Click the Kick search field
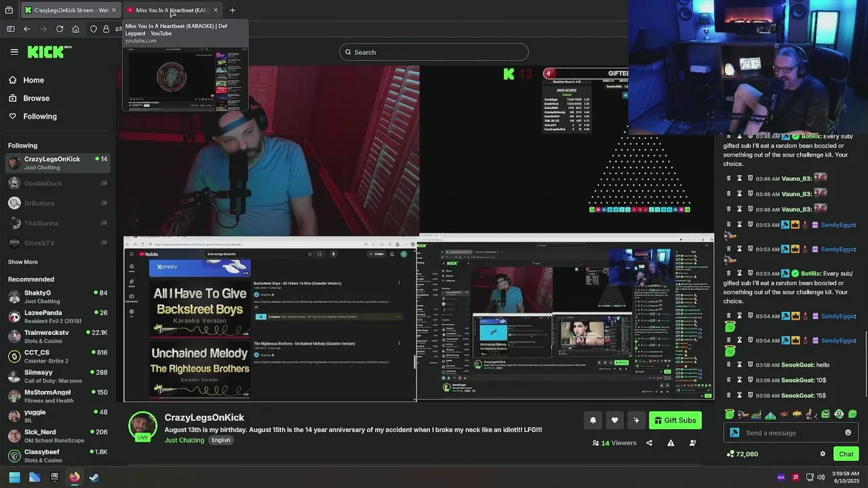Viewport: 868px width, 488px height. coord(434,52)
